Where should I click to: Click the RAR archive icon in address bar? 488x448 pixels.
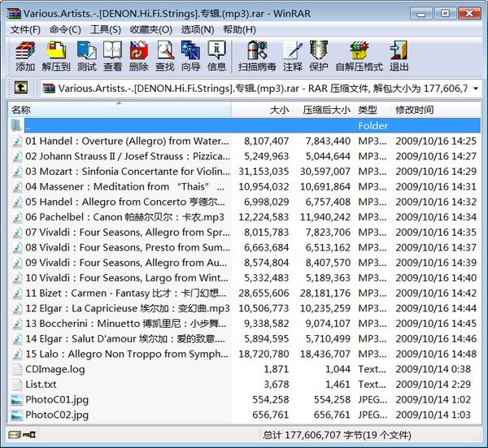pos(49,89)
